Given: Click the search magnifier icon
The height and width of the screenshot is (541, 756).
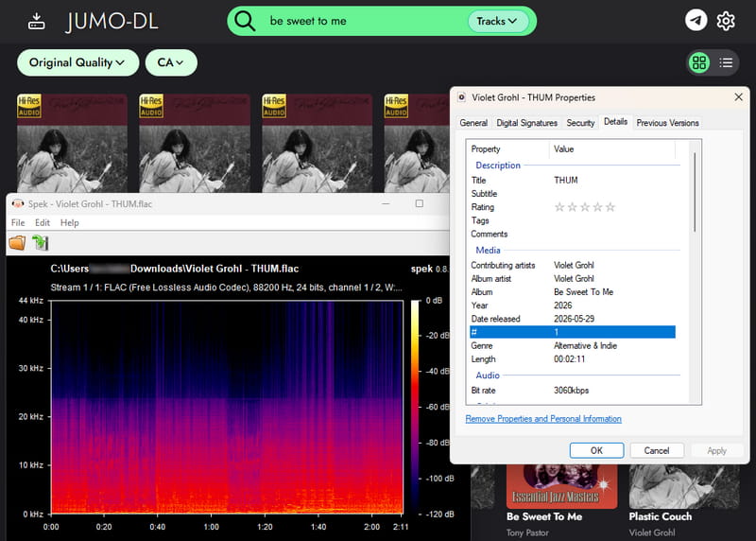Looking at the screenshot, I should (245, 21).
